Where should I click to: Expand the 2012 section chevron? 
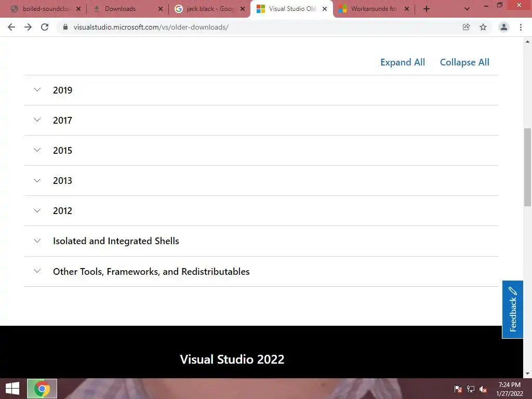pos(37,211)
